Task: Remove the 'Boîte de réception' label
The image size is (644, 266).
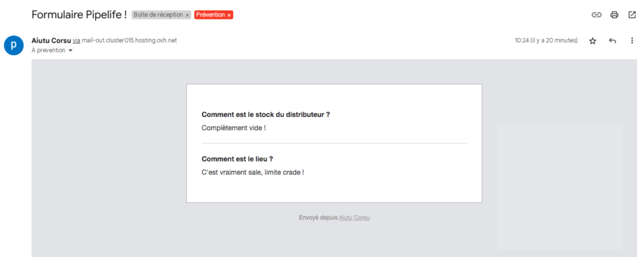Action: (x=187, y=15)
